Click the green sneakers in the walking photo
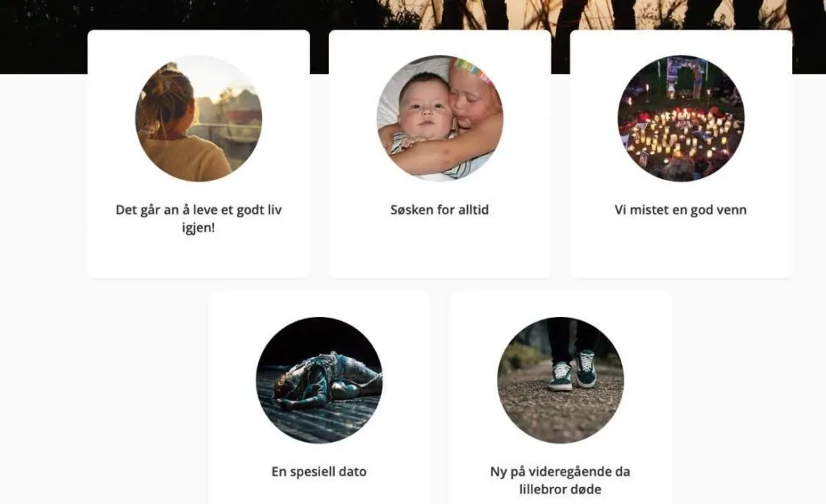Viewport: 826px width, 504px height. coord(573,371)
